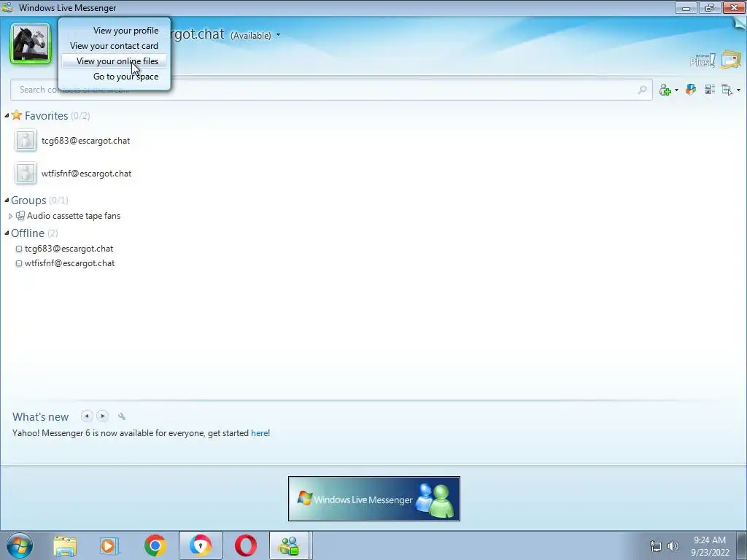
Task: Open the show menu icon
Action: tap(727, 90)
